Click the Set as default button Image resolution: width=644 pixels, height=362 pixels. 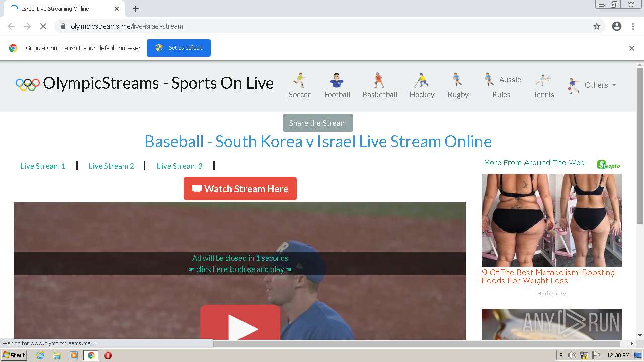pyautogui.click(x=179, y=48)
